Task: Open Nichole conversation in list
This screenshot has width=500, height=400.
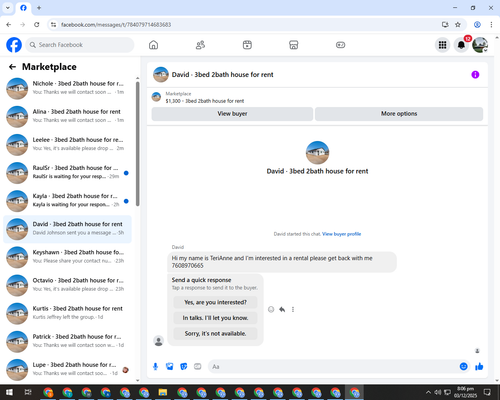Action: (x=67, y=88)
